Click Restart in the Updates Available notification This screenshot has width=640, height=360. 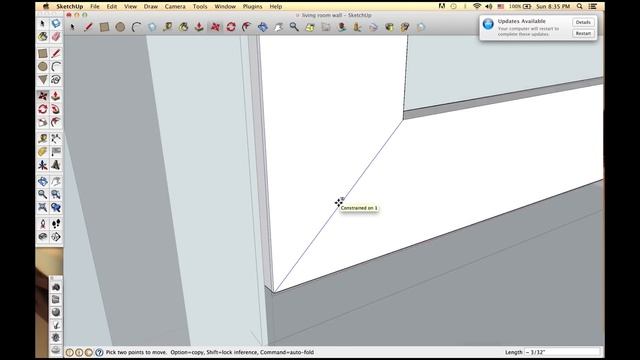coord(583,33)
